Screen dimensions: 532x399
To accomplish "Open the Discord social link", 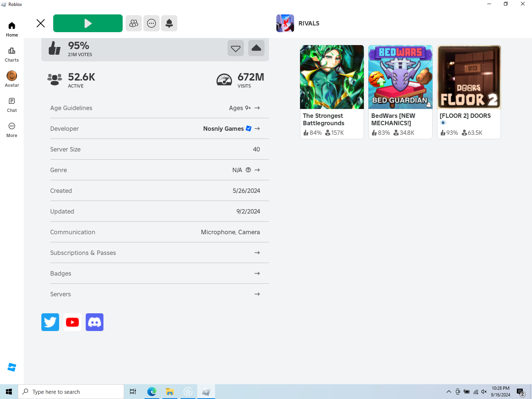I will (x=95, y=322).
